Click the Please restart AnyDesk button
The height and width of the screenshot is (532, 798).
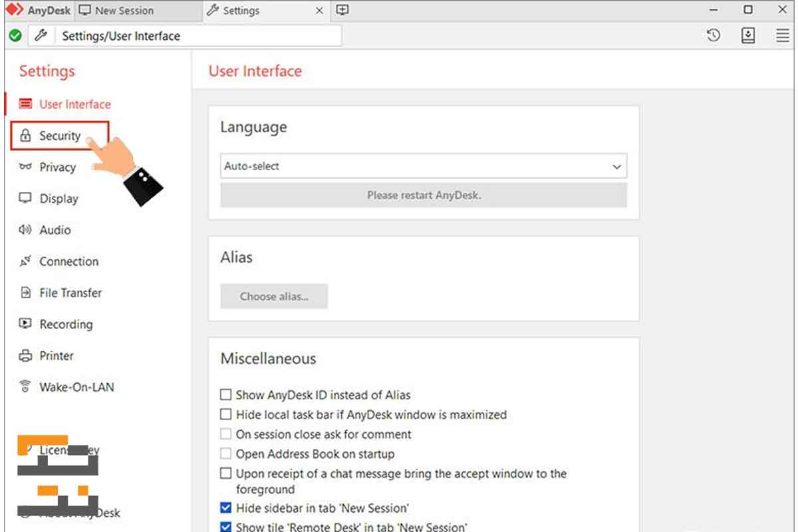coord(423,196)
